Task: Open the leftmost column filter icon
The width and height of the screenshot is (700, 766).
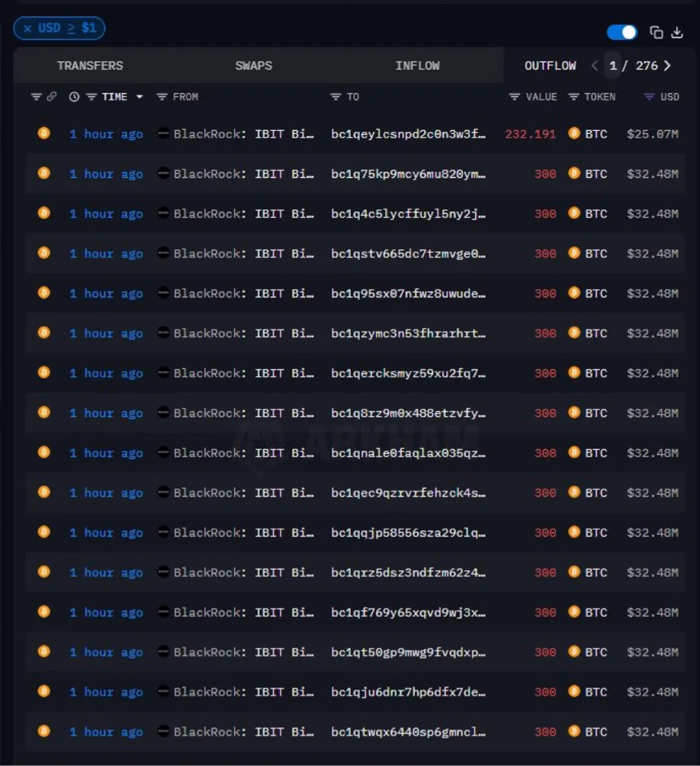Action: (36, 97)
